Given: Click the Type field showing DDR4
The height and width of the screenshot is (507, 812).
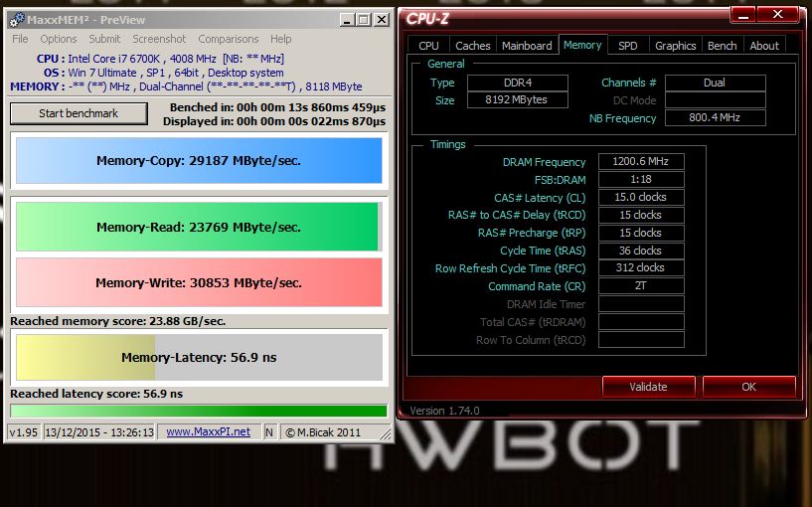Looking at the screenshot, I should pos(518,83).
